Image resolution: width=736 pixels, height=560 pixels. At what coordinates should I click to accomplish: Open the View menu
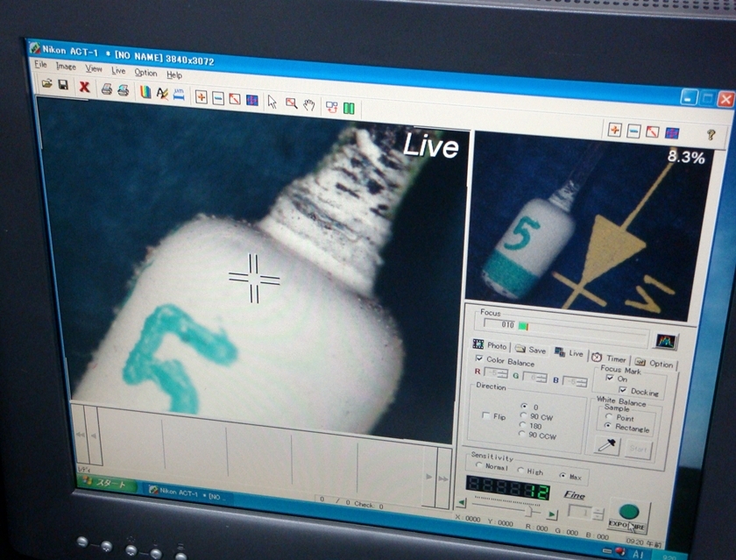click(x=94, y=68)
